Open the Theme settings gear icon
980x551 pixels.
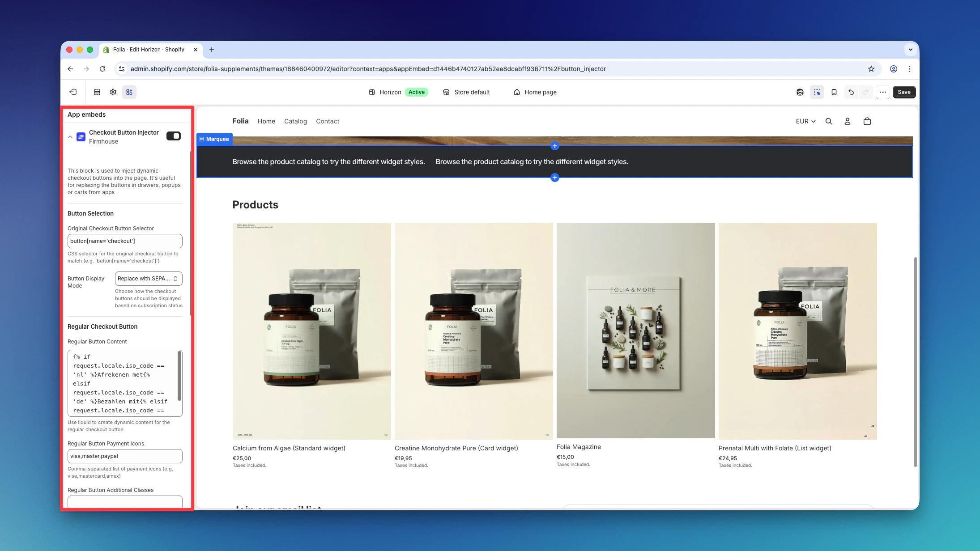pos(113,92)
